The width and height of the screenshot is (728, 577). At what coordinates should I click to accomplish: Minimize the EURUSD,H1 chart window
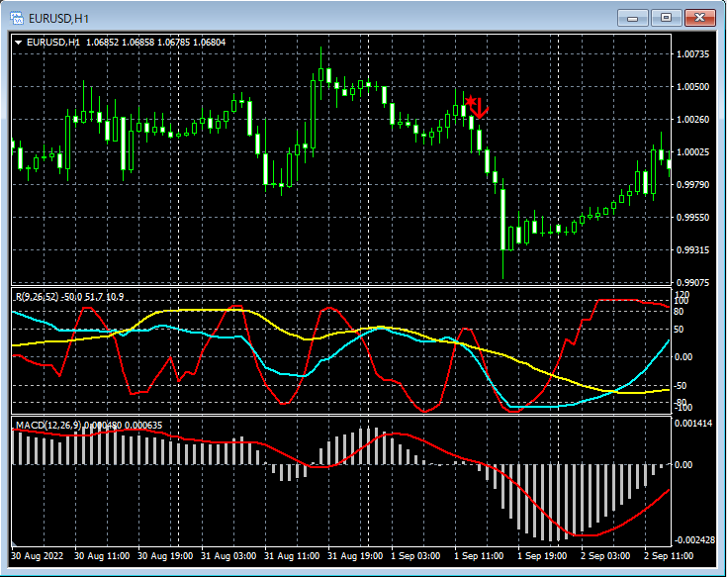click(632, 18)
